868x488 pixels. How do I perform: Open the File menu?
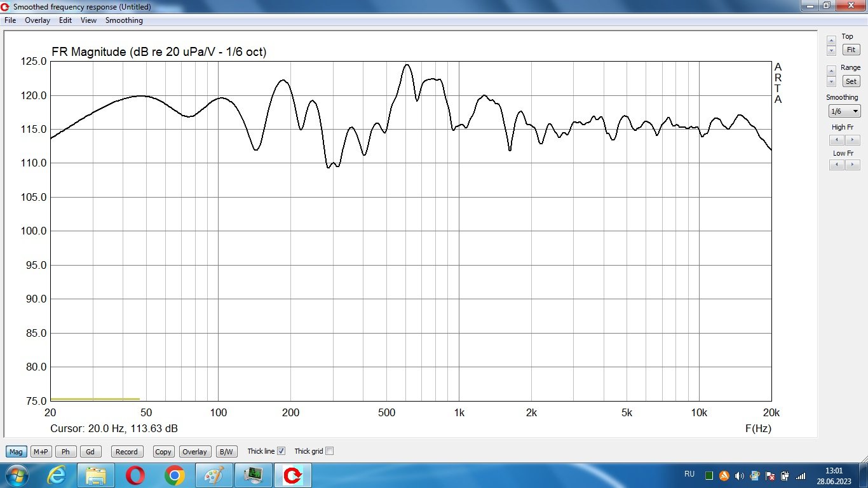pyautogui.click(x=10, y=20)
